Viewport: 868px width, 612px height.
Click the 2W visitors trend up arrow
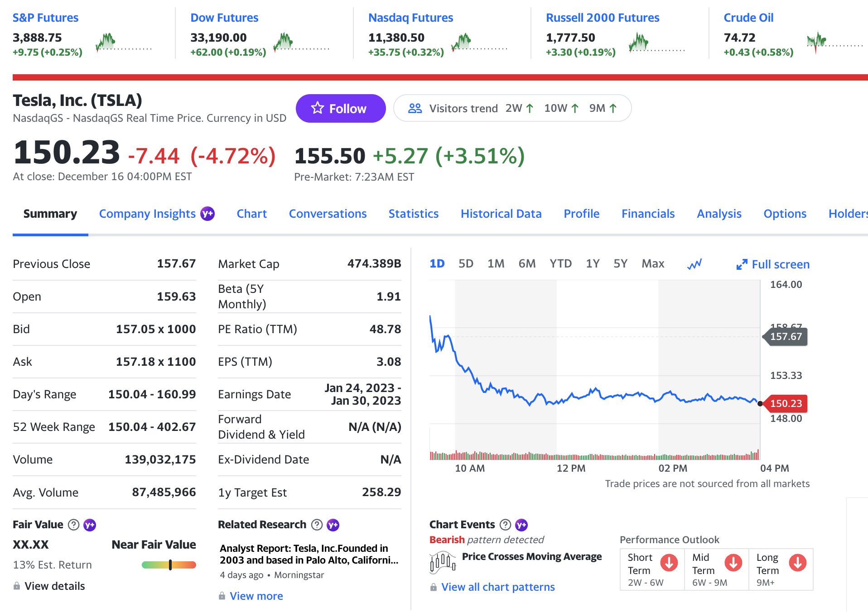tap(530, 108)
